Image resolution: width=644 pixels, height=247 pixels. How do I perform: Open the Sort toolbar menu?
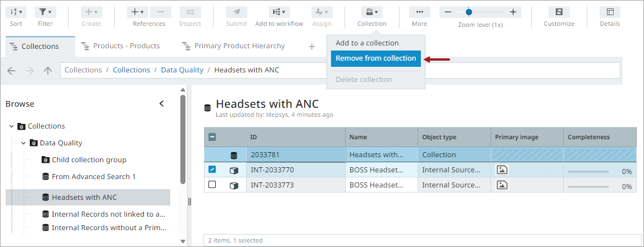click(x=16, y=12)
